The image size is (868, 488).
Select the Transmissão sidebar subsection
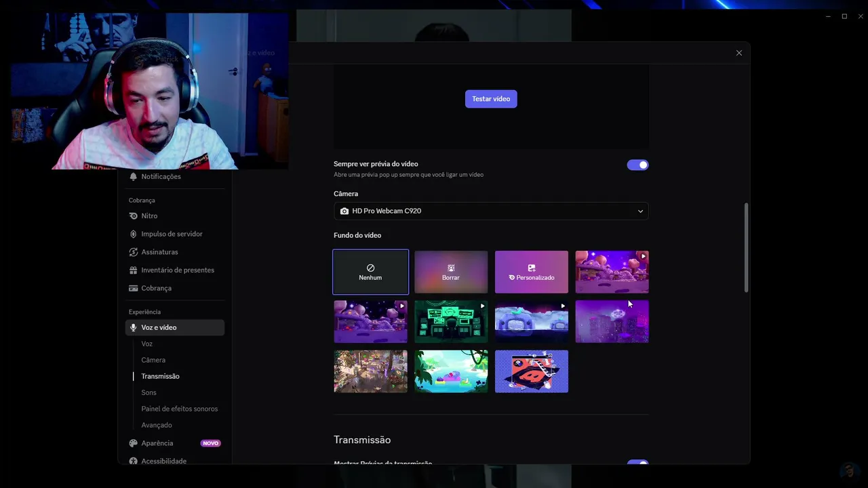pos(160,376)
